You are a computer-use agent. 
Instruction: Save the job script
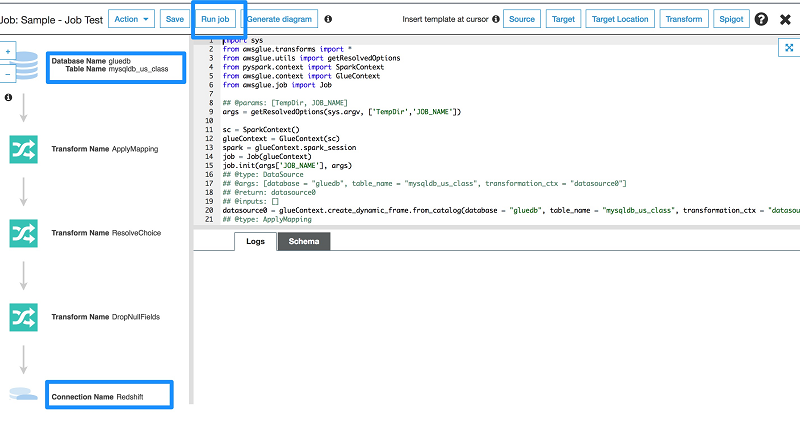click(x=174, y=19)
